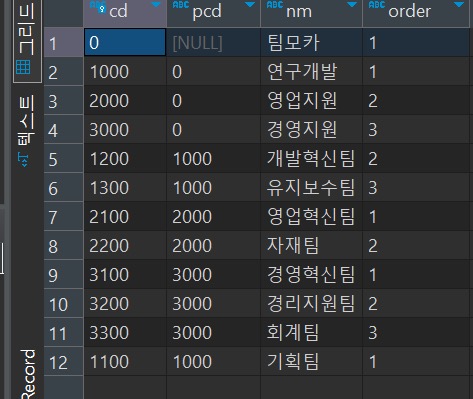This screenshot has width=473, height=399.
Task: Open nm column filter dropdown arrow
Action: [352, 5]
